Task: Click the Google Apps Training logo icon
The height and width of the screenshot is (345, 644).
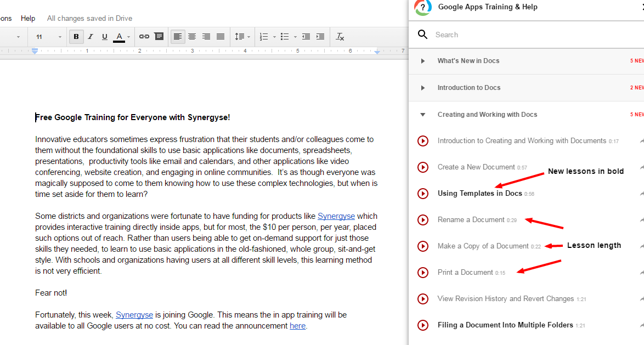Action: tap(422, 7)
